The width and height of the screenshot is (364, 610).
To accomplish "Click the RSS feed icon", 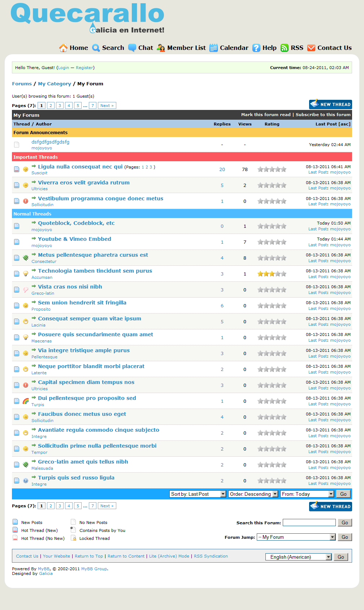I will 285,48.
